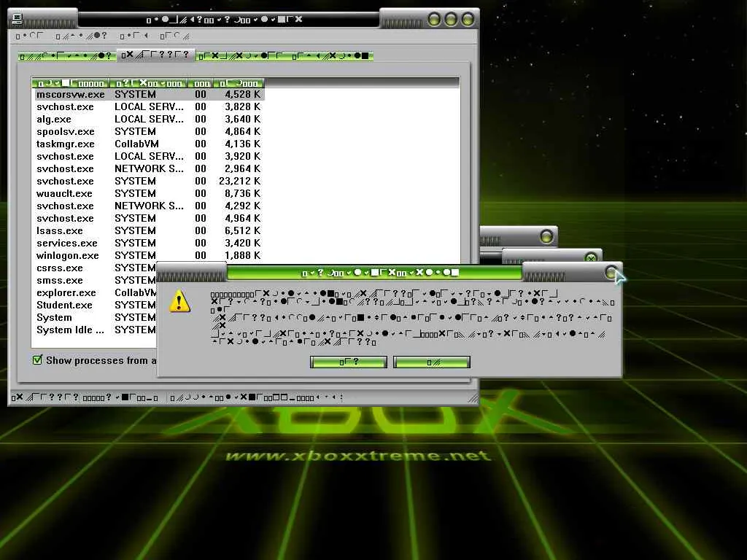Click the 6,512 K memory value

pyautogui.click(x=242, y=230)
